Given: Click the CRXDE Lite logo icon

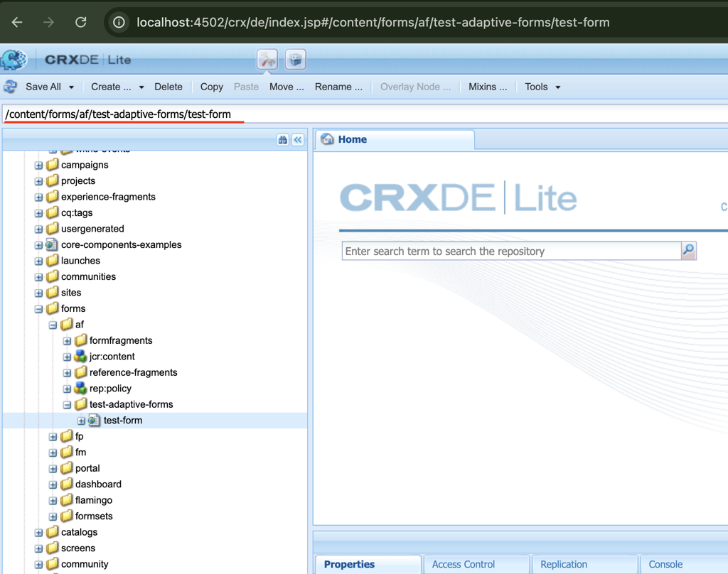Looking at the screenshot, I should point(14,60).
